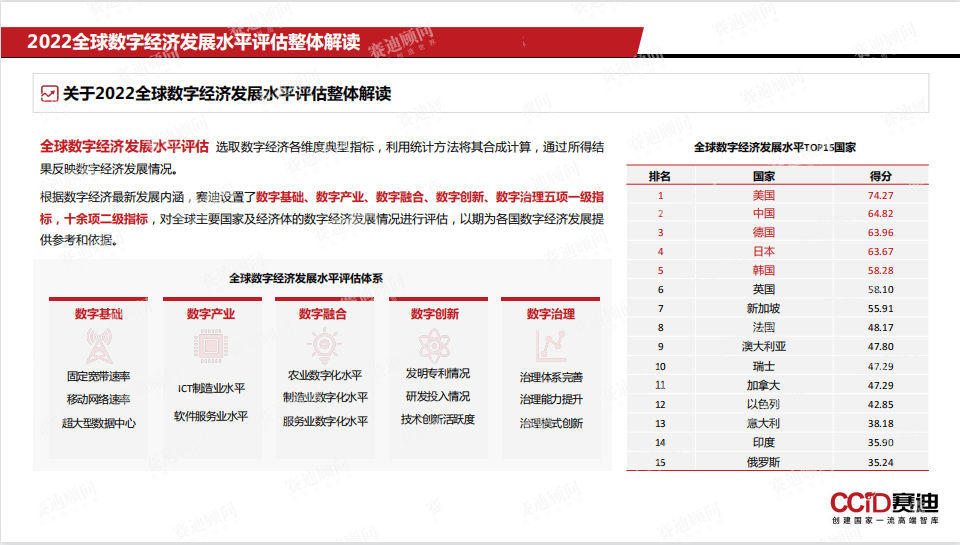Click the 赛迪顾问 watermark in red banner

coord(402,41)
